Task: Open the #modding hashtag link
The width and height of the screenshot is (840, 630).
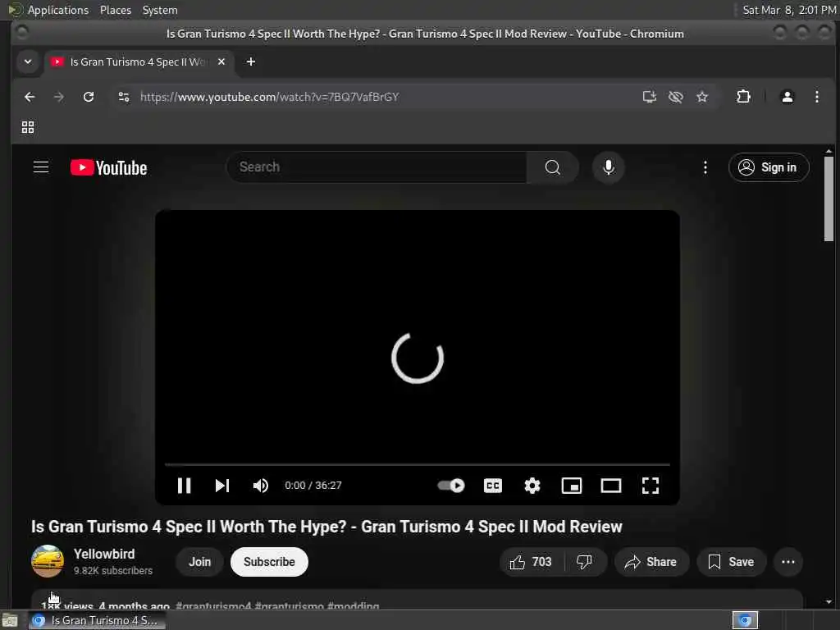Action: point(353,606)
